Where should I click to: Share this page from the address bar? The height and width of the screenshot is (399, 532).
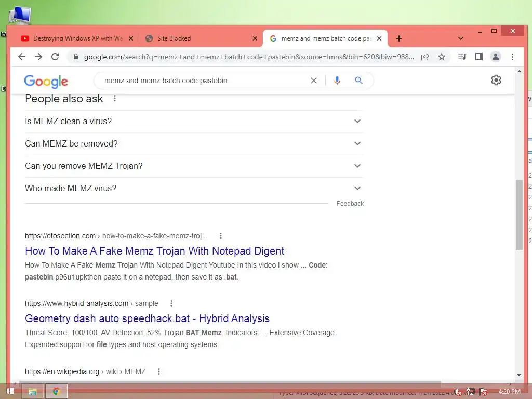point(425,57)
